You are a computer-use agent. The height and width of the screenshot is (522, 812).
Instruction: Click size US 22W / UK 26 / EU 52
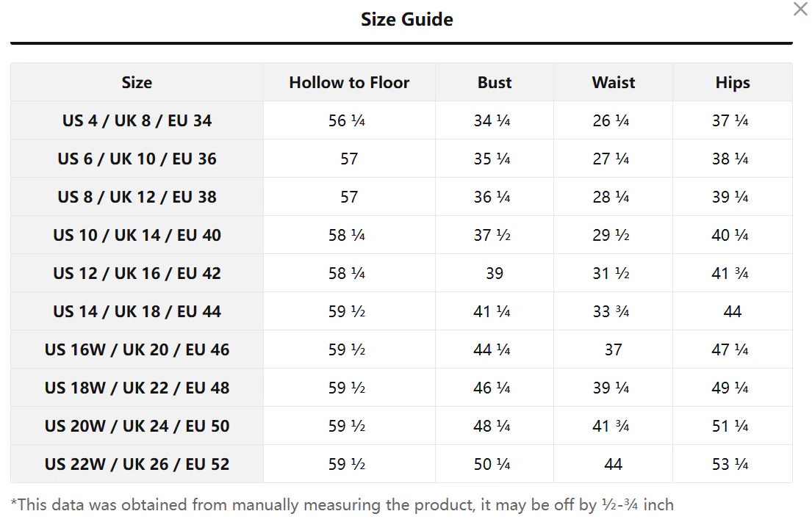click(137, 465)
